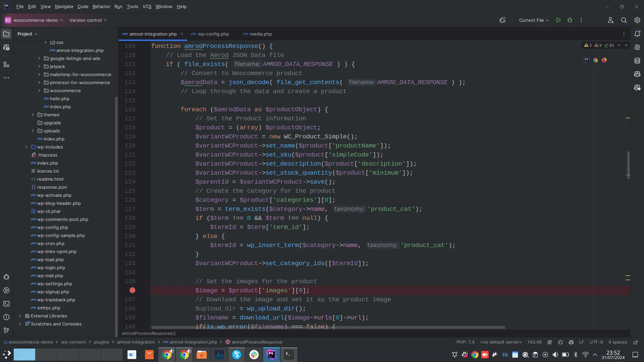Expand the wp-includes folder
Image resolution: width=644 pixels, height=362 pixels.
pos(27,147)
